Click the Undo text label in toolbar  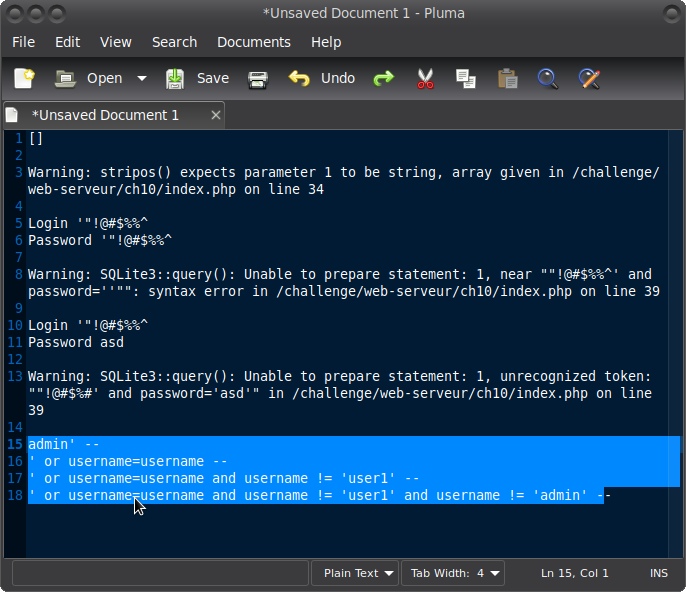pyautogui.click(x=338, y=78)
